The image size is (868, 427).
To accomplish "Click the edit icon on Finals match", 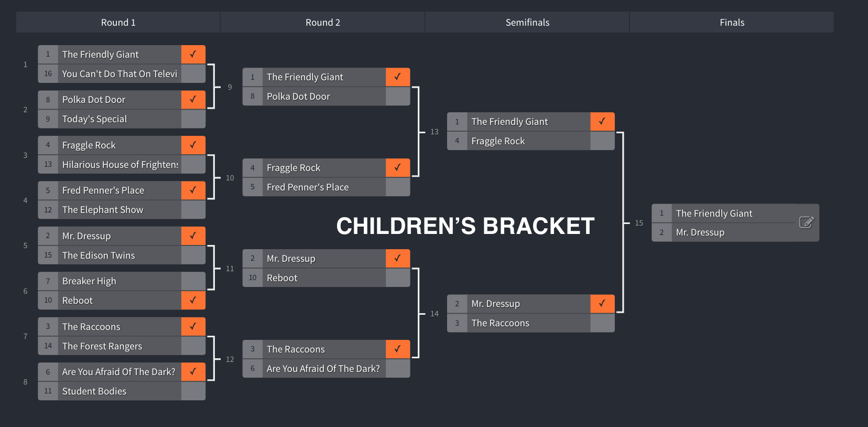I will click(806, 222).
